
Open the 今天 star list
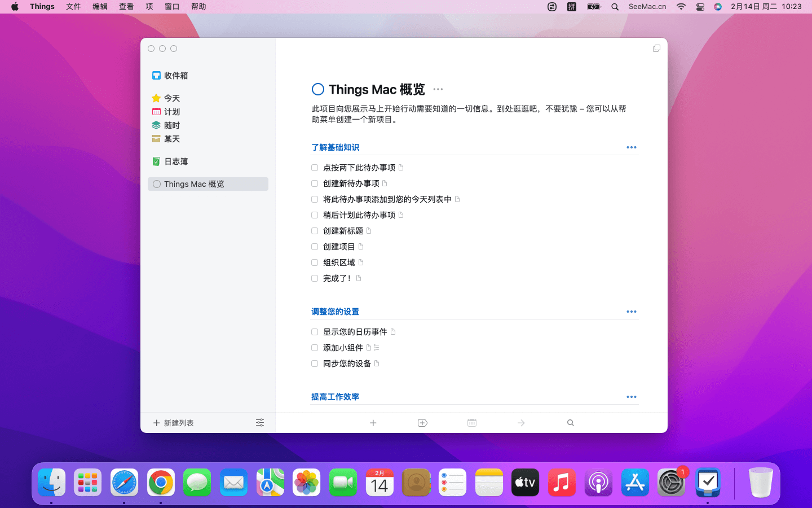pyautogui.click(x=166, y=98)
